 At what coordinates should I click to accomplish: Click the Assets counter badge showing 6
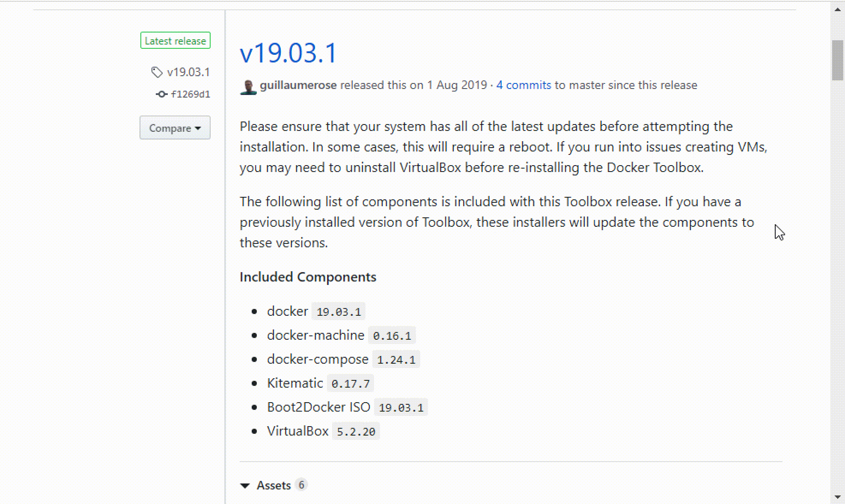(302, 485)
